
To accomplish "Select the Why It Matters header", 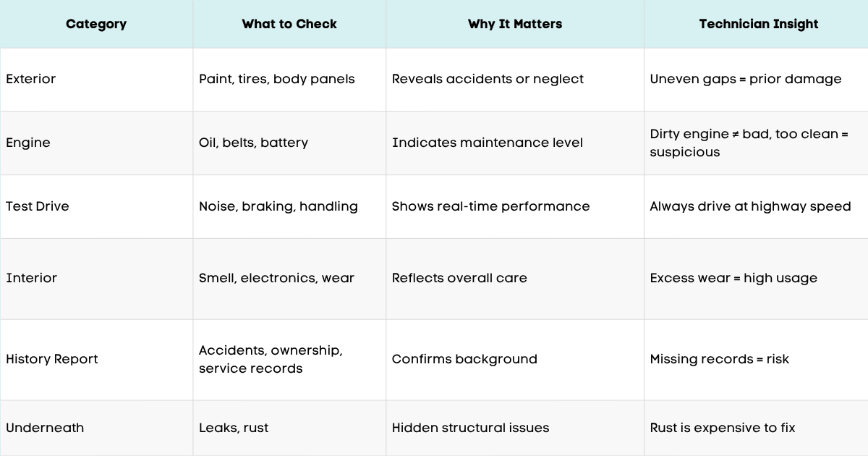I will coord(515,24).
